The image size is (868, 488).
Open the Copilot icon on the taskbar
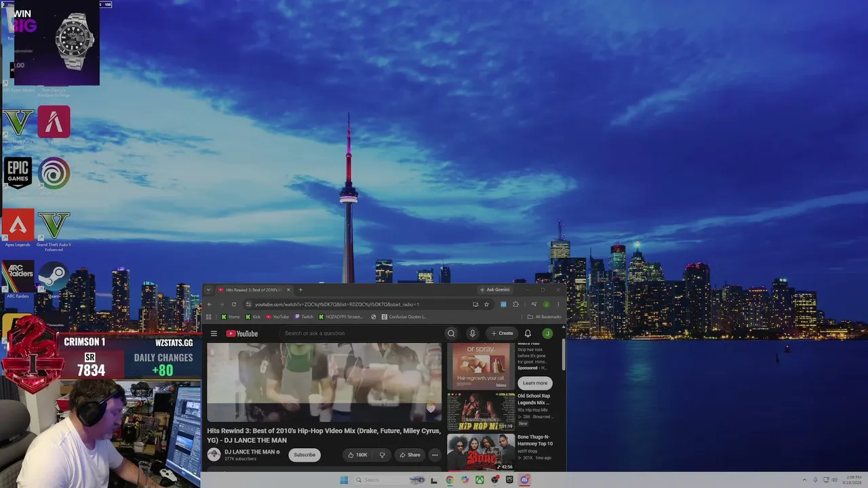(x=465, y=480)
